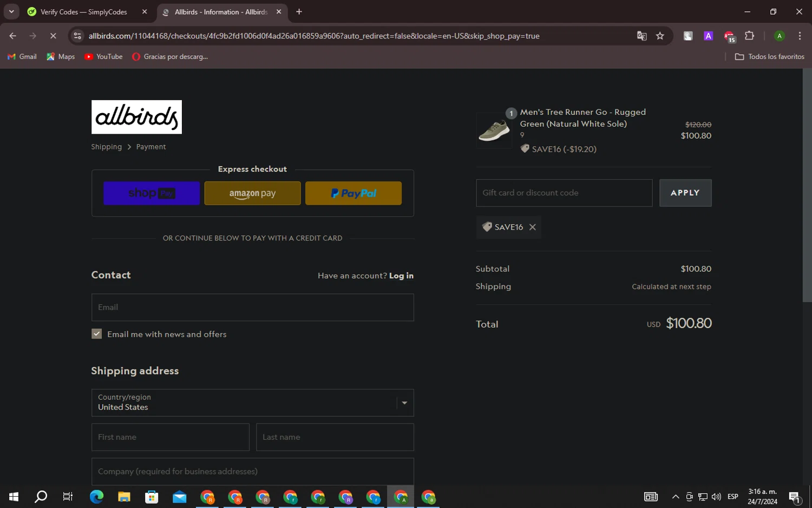
Task: Open the network status icon
Action: pos(703,497)
